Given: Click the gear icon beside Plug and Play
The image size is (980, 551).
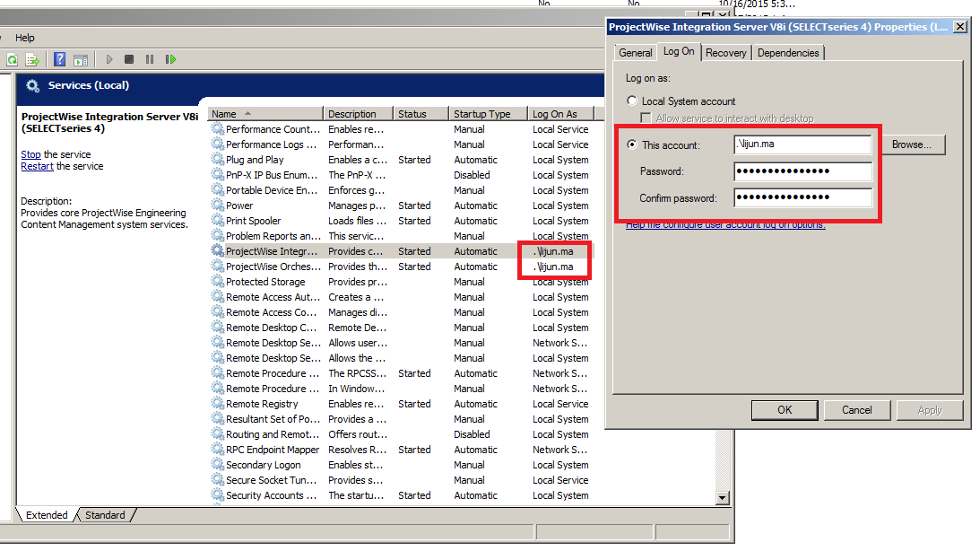Looking at the screenshot, I should (218, 160).
